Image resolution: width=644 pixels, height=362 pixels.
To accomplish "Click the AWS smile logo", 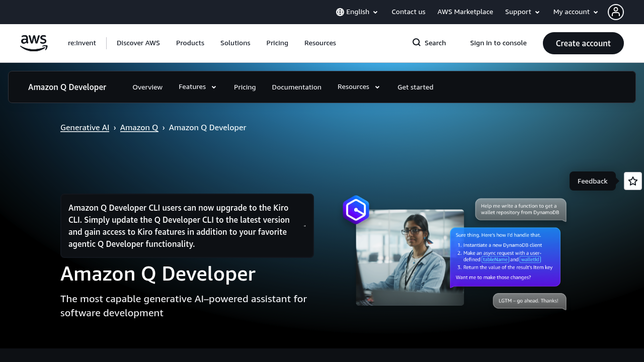I will pos(34,43).
